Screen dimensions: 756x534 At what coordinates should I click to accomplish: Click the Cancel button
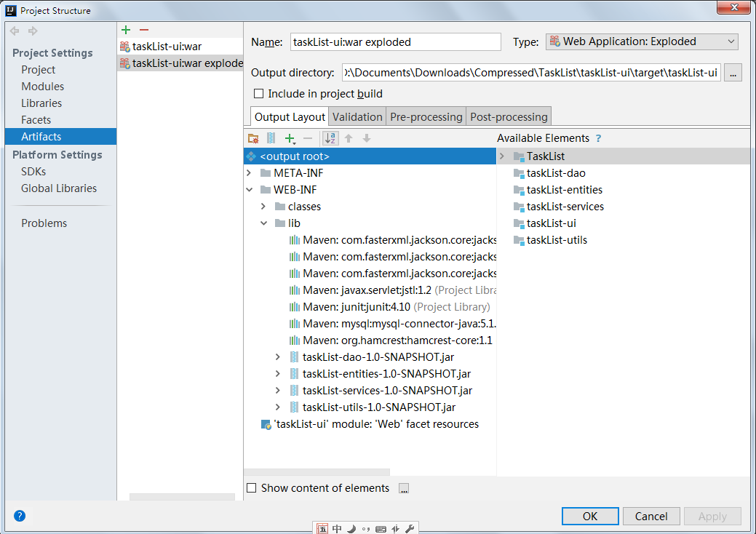(651, 516)
